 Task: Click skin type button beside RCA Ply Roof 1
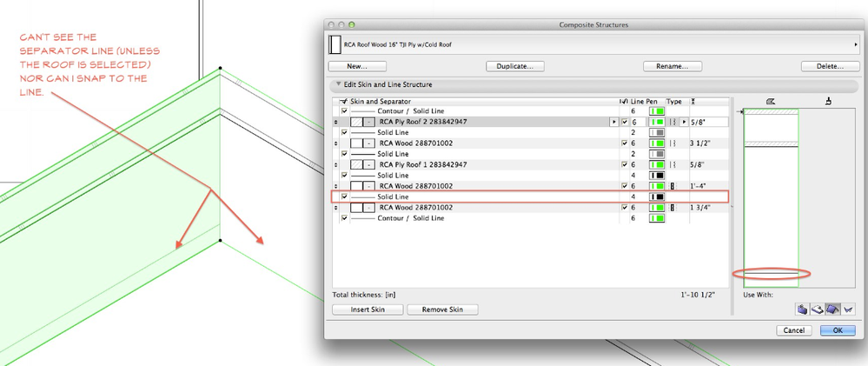[x=368, y=164]
